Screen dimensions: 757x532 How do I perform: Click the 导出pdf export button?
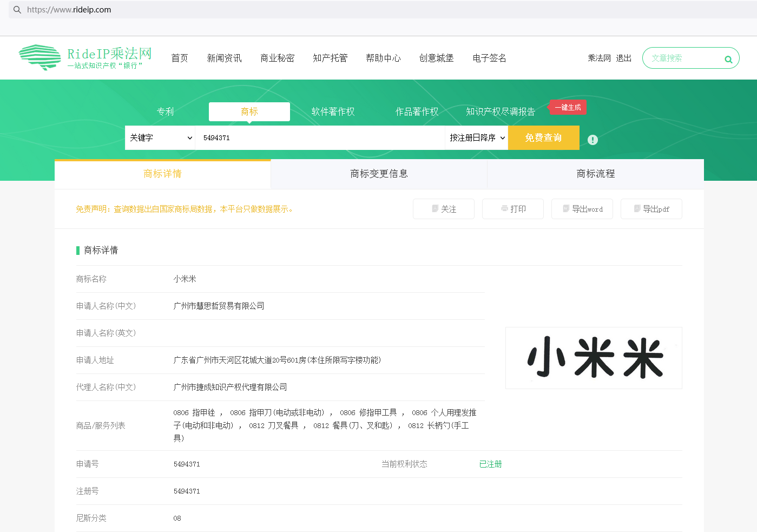click(x=651, y=209)
